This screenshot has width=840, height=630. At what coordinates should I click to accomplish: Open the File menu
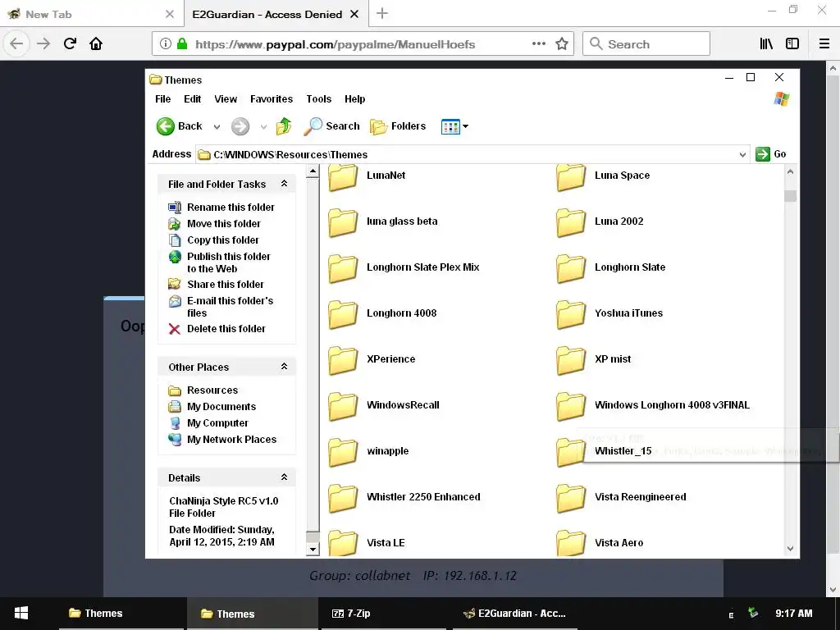[x=163, y=99]
